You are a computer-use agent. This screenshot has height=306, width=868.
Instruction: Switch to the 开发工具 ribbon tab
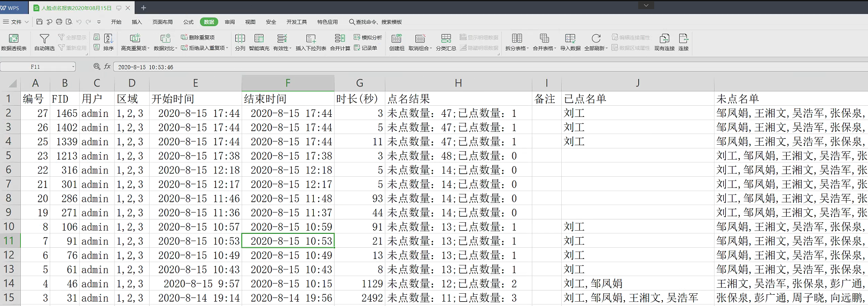[297, 22]
